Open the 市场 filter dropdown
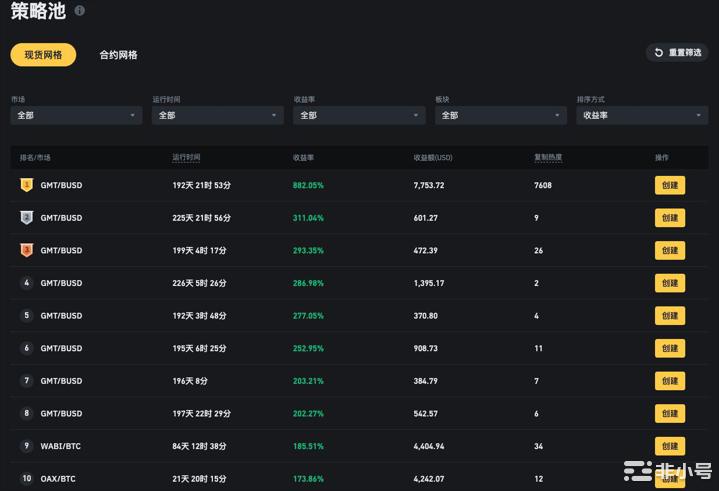The image size is (719, 491). [x=76, y=116]
